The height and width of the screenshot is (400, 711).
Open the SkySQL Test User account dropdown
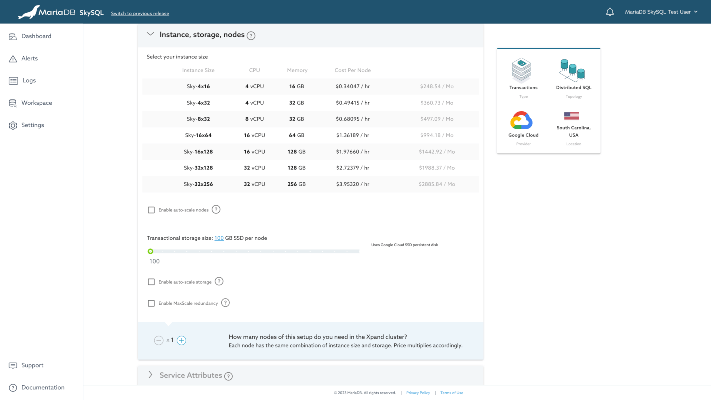663,12
